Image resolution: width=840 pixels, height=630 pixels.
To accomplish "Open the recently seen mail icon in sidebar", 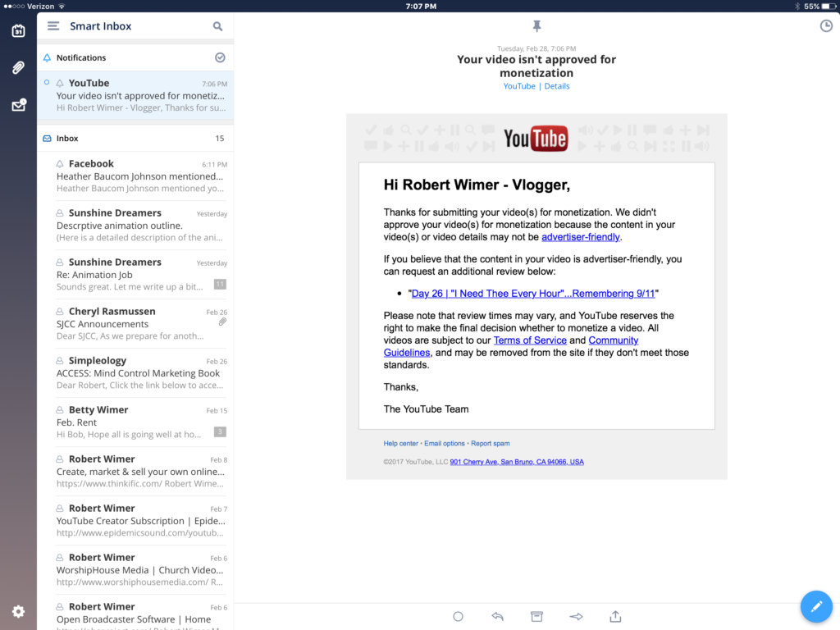I will (19, 104).
